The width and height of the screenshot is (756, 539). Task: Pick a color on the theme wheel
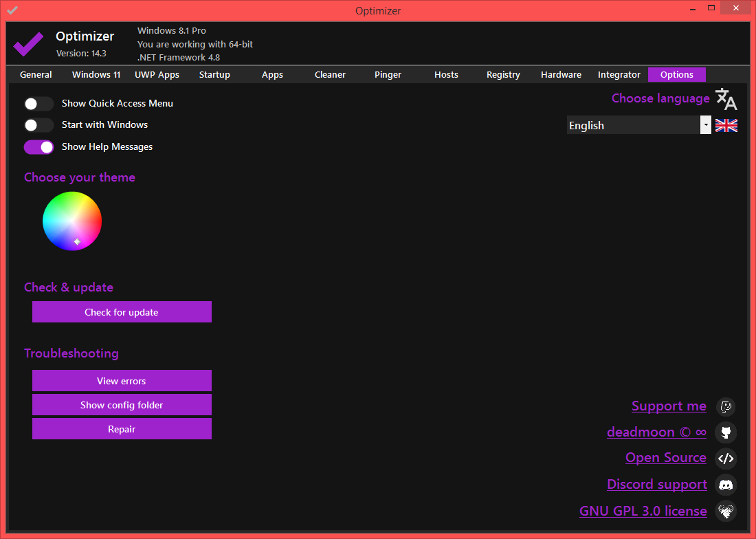[72, 221]
